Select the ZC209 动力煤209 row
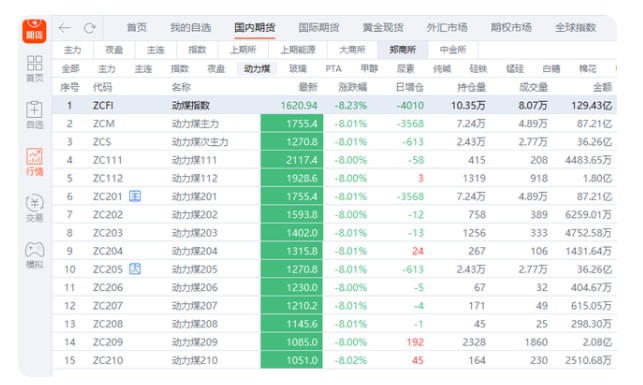This screenshot has height=385, width=643. pos(334,342)
